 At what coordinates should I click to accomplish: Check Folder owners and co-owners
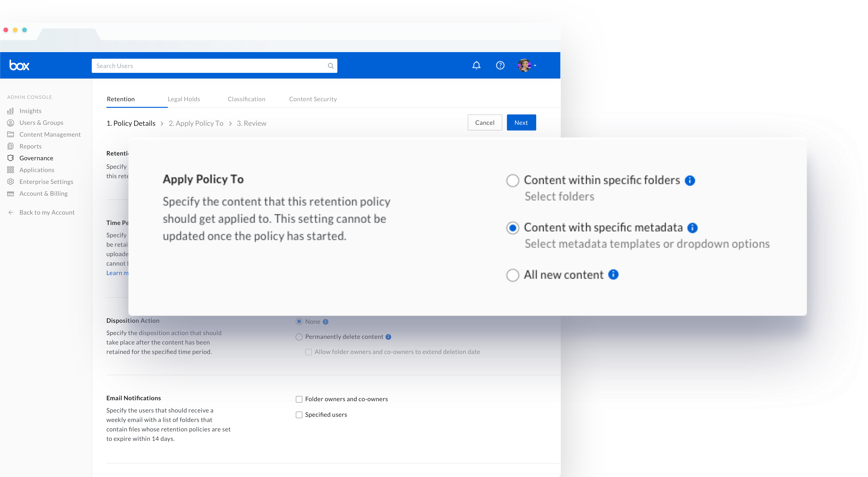point(299,399)
